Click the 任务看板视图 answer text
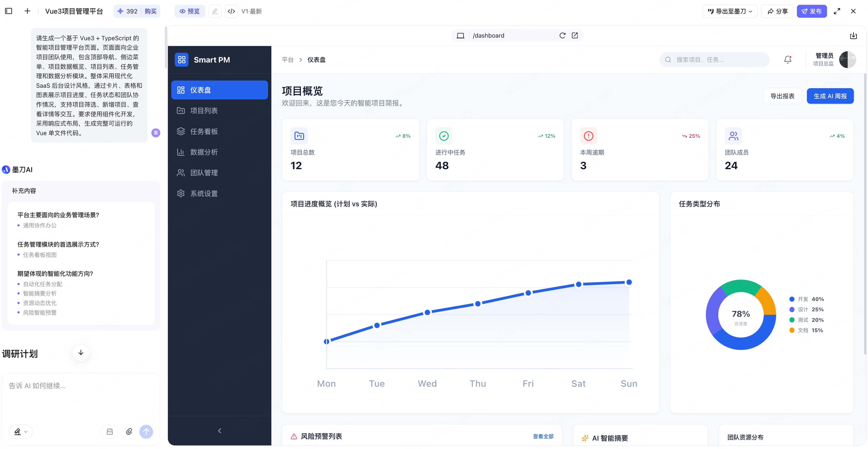The width and height of the screenshot is (868, 449). pos(40,255)
